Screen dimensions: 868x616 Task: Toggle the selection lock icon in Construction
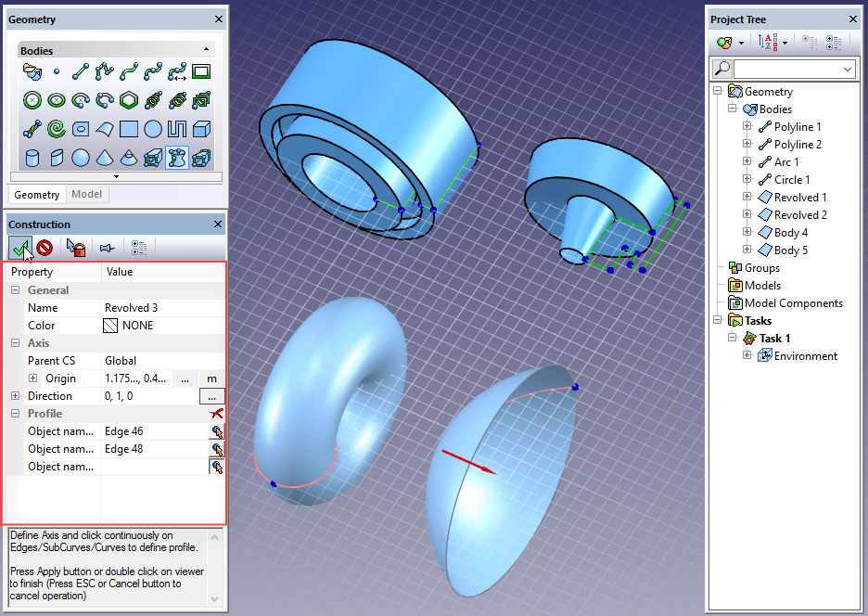75,248
